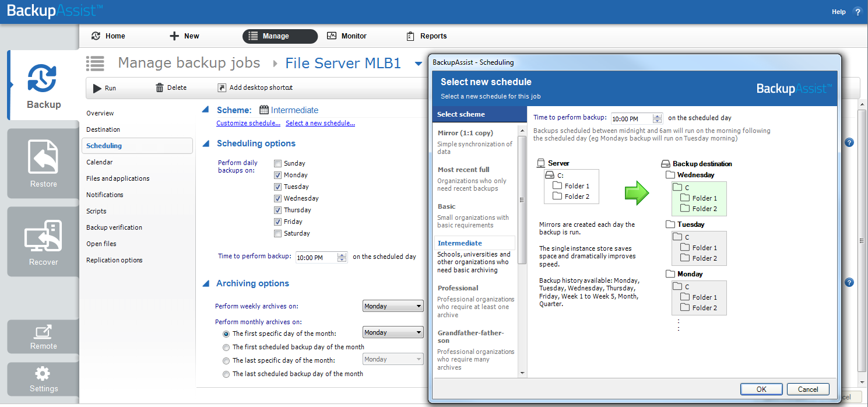Uncheck Monday daily backup checkbox
This screenshot has height=407, width=868.
coord(277,175)
